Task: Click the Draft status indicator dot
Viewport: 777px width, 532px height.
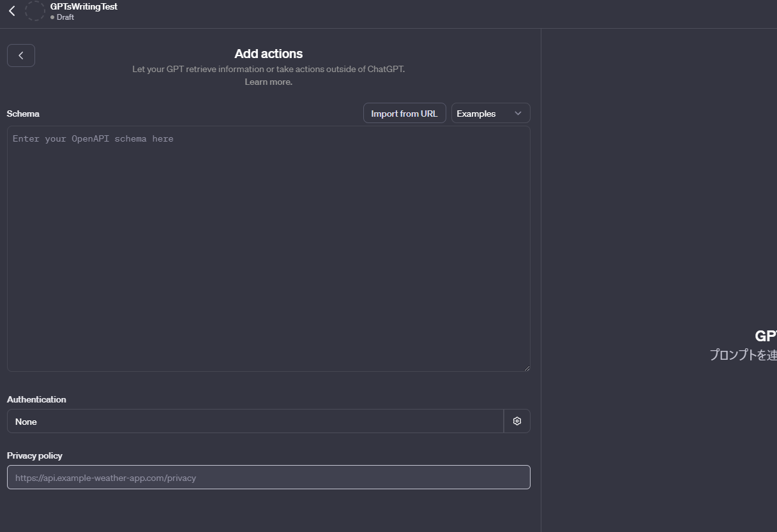Action: 52,17
